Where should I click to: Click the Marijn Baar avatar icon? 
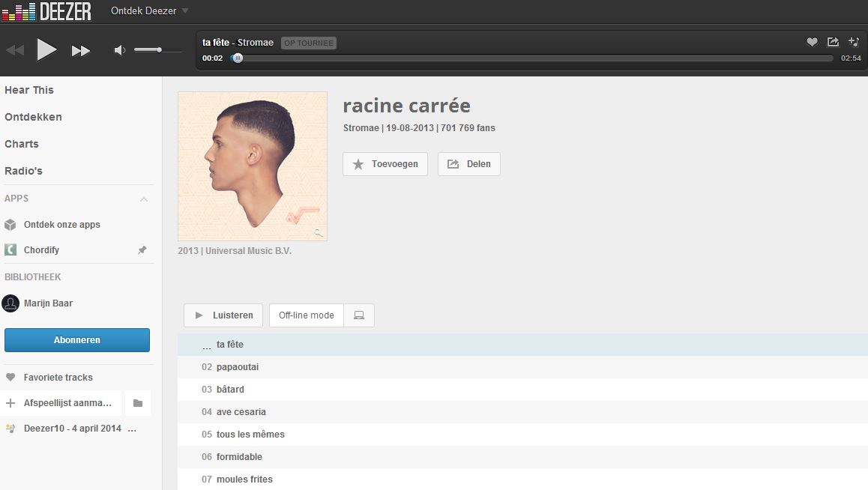click(10, 303)
